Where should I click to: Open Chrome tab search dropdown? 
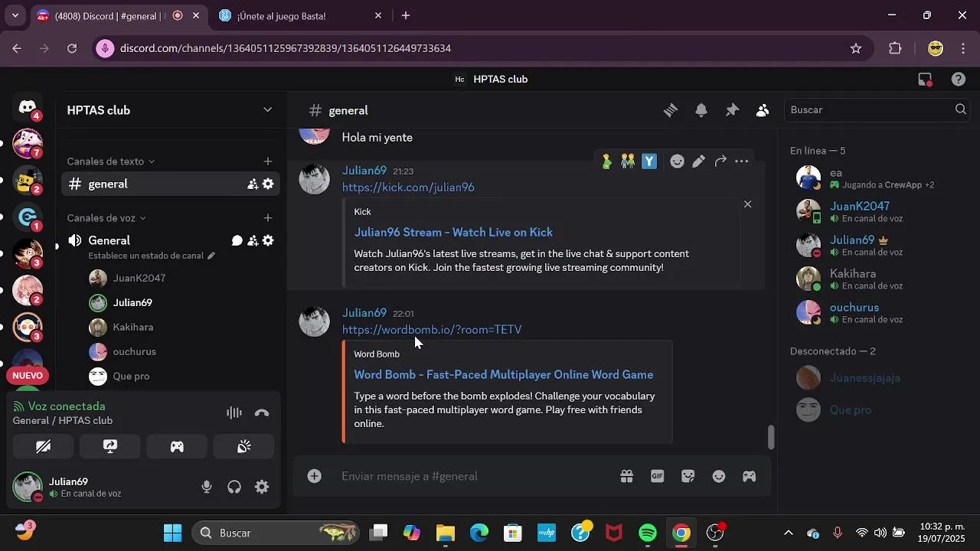click(x=15, y=15)
